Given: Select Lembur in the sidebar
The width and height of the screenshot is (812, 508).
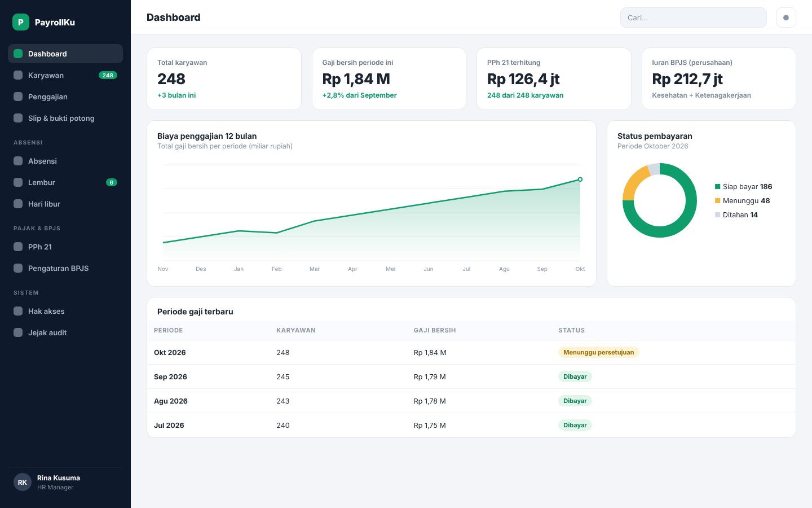Looking at the screenshot, I should [65, 182].
